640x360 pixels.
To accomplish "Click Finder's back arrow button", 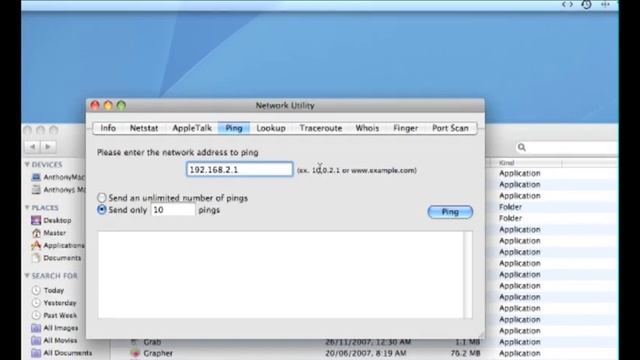I will pos(32,147).
